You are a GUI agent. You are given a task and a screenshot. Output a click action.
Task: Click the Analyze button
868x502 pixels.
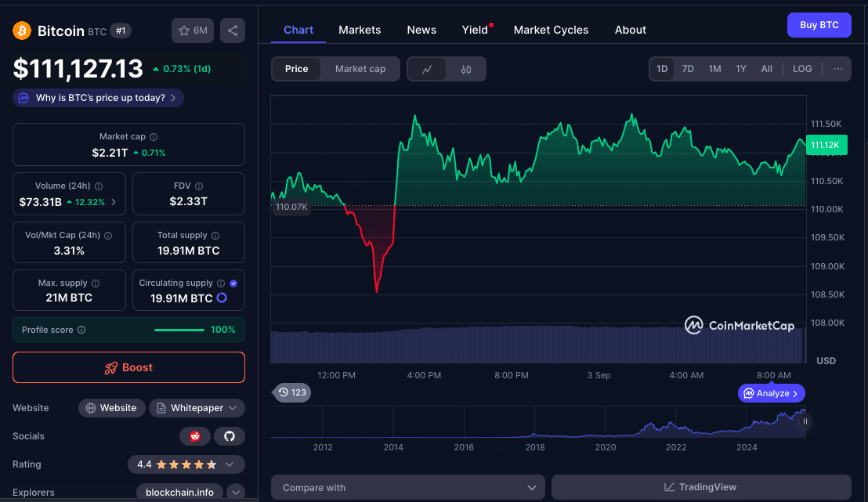click(x=771, y=393)
